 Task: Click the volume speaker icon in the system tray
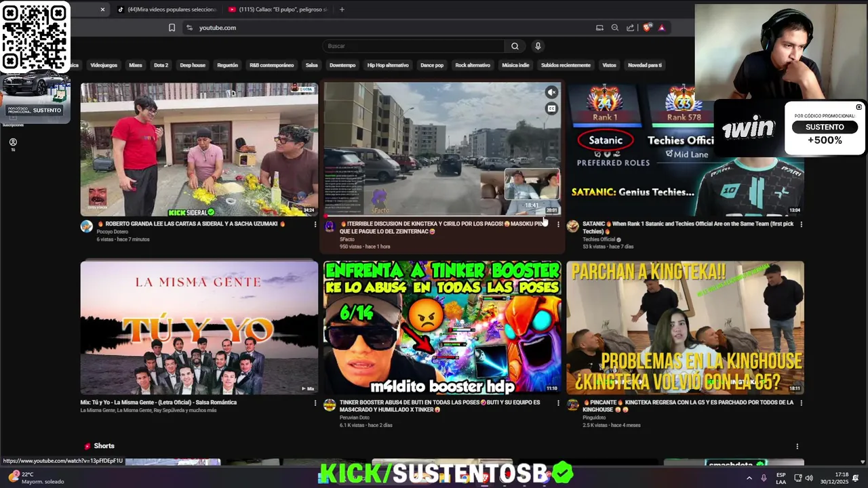click(x=809, y=478)
